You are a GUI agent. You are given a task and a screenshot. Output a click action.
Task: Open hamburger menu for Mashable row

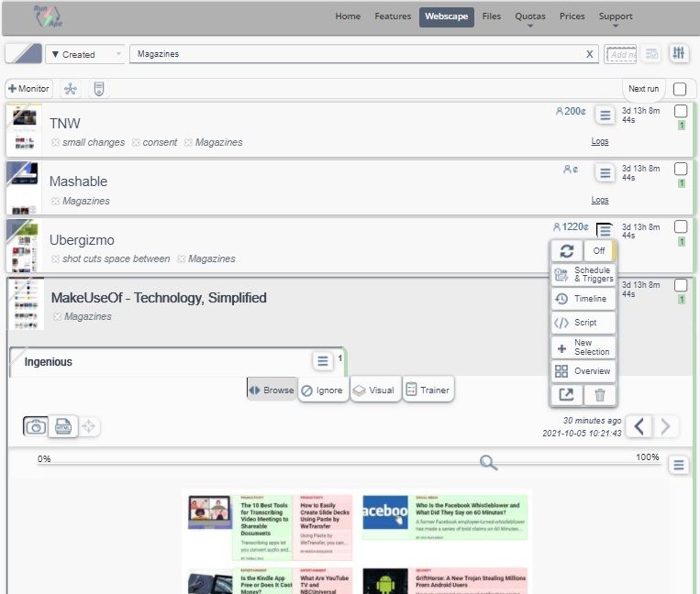pos(605,173)
